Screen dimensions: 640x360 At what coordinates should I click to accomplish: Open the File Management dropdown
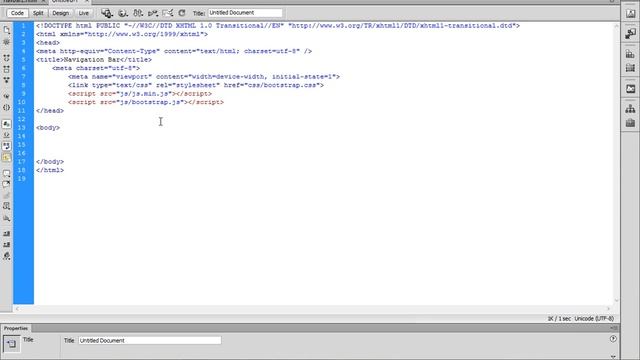[x=138, y=13]
